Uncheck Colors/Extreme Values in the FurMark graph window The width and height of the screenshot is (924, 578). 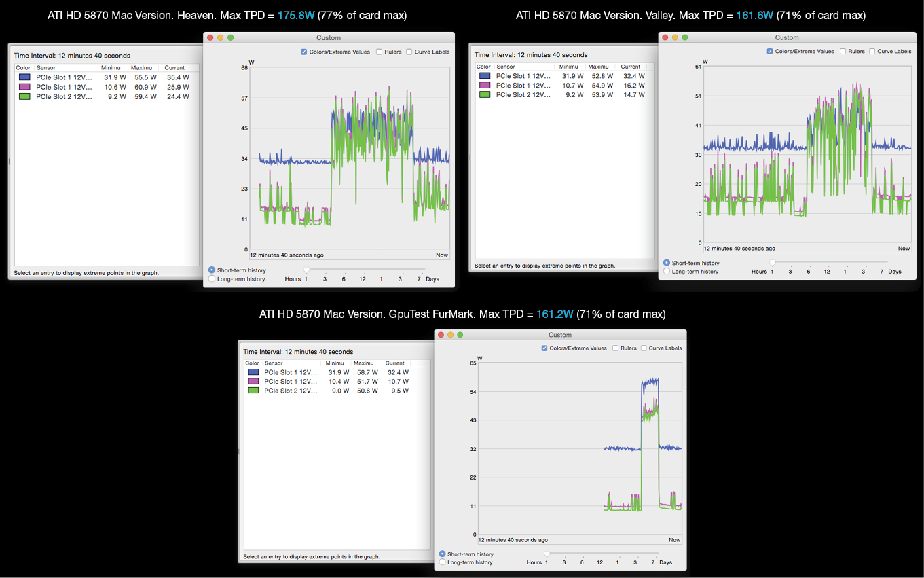point(544,348)
